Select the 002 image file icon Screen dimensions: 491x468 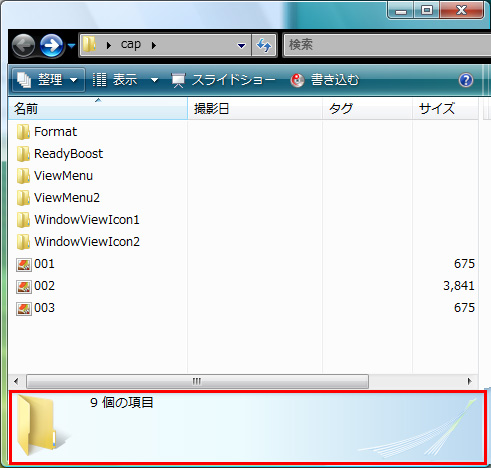click(x=24, y=287)
